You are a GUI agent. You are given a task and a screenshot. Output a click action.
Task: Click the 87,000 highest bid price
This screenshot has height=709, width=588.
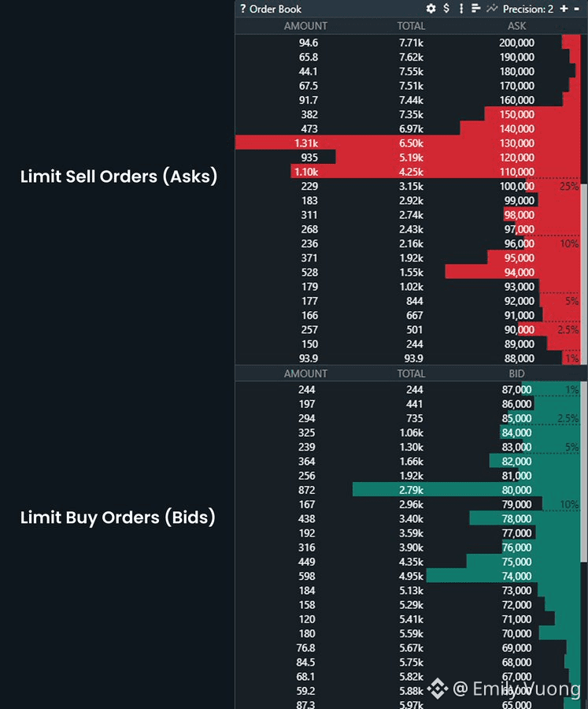pyautogui.click(x=516, y=389)
